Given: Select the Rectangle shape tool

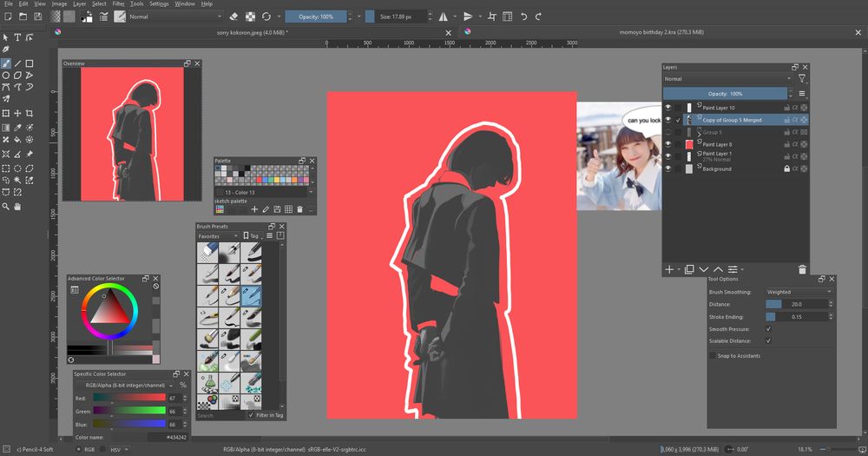Looking at the screenshot, I should point(30,63).
